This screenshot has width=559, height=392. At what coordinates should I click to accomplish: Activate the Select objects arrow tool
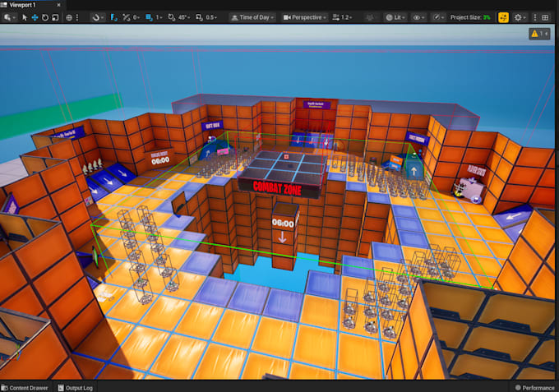click(25, 17)
